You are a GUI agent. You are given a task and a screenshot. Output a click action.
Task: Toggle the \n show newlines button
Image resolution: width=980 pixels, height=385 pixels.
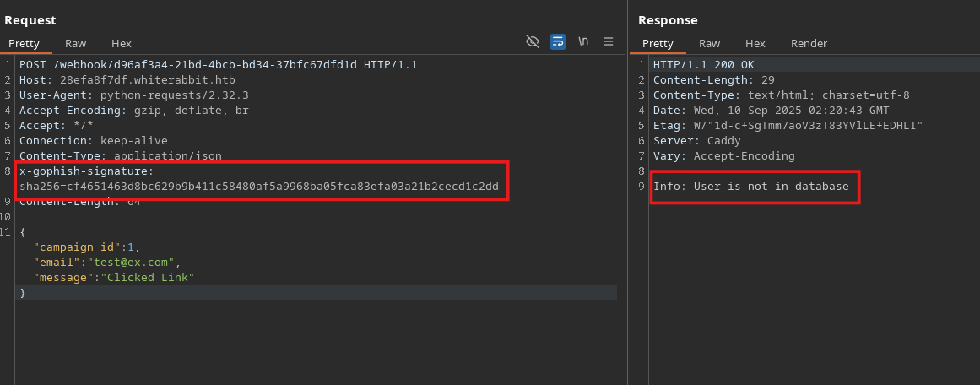pos(583,41)
